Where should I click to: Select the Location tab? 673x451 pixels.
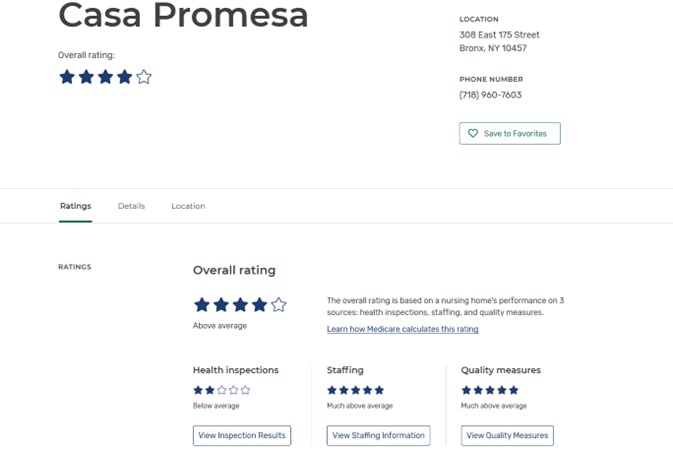click(188, 206)
